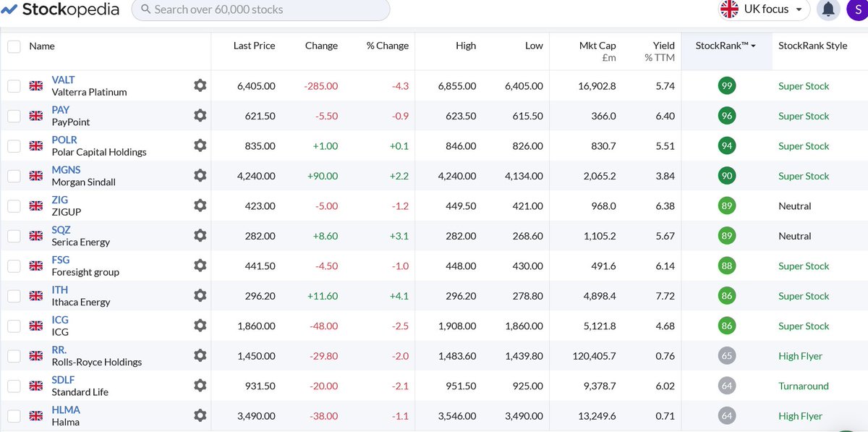Open the POLR ticker link
Image resolution: width=868 pixels, height=432 pixels.
coord(64,140)
